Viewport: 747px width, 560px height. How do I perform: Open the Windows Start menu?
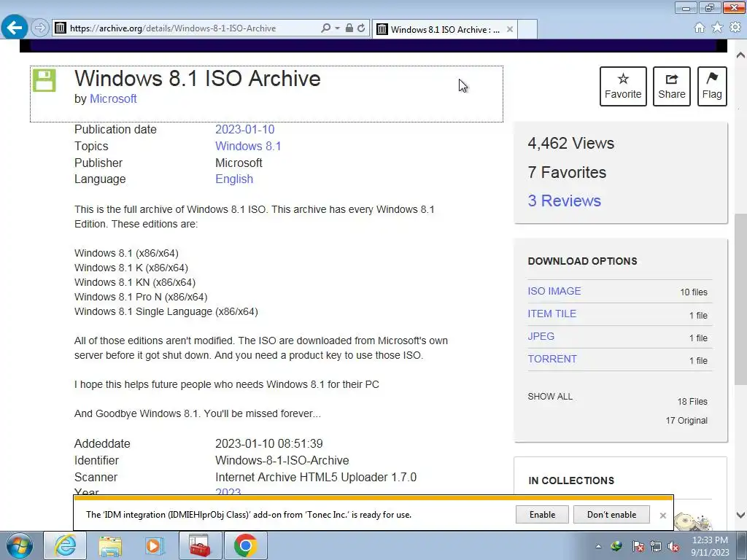(19, 545)
